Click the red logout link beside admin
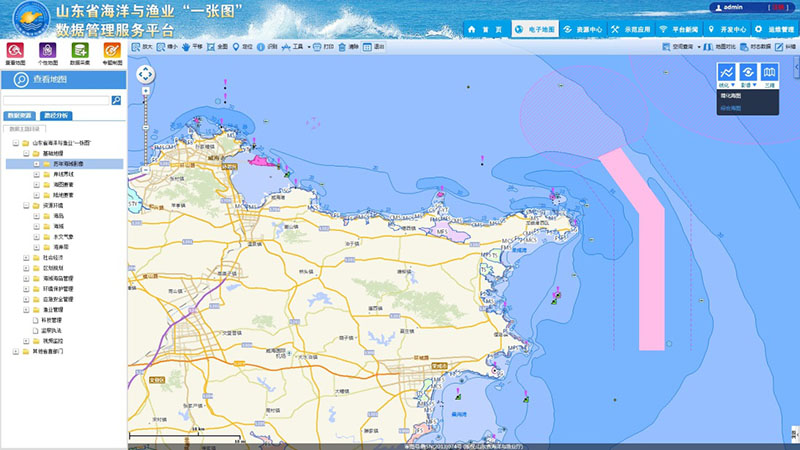The height and width of the screenshot is (450, 800). pyautogui.click(x=779, y=7)
